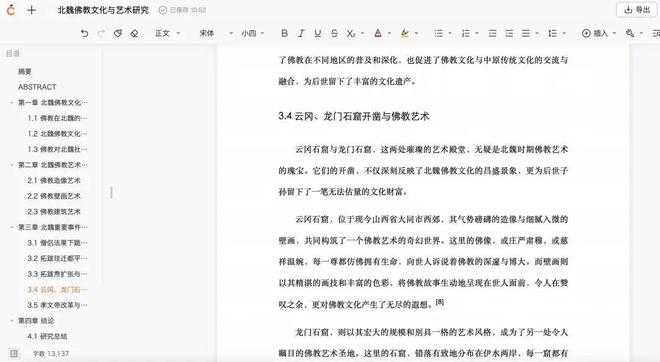Screen dimensions: 660x362
Task: Collapse 第三章 chapter in the outline
Action: (x=12, y=227)
